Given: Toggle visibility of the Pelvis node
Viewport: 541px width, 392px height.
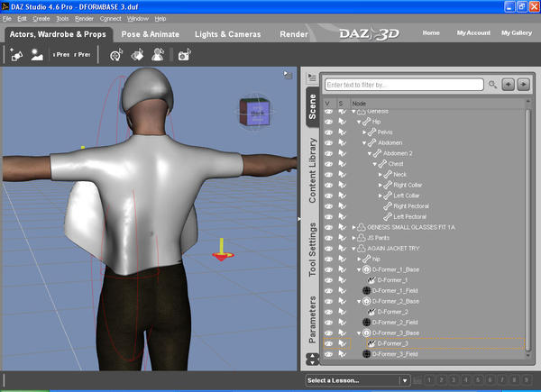Looking at the screenshot, I should pyautogui.click(x=329, y=132).
